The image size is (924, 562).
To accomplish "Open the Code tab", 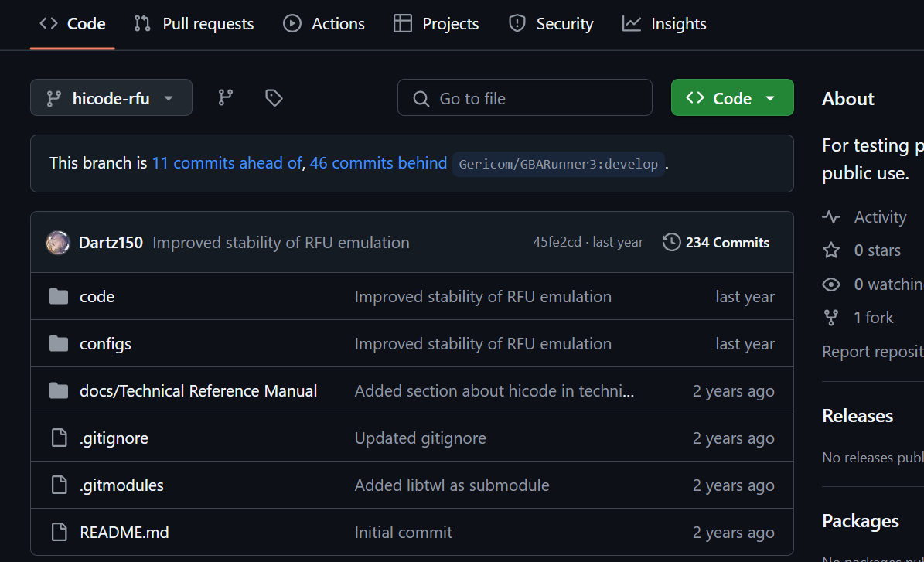I will point(73,23).
